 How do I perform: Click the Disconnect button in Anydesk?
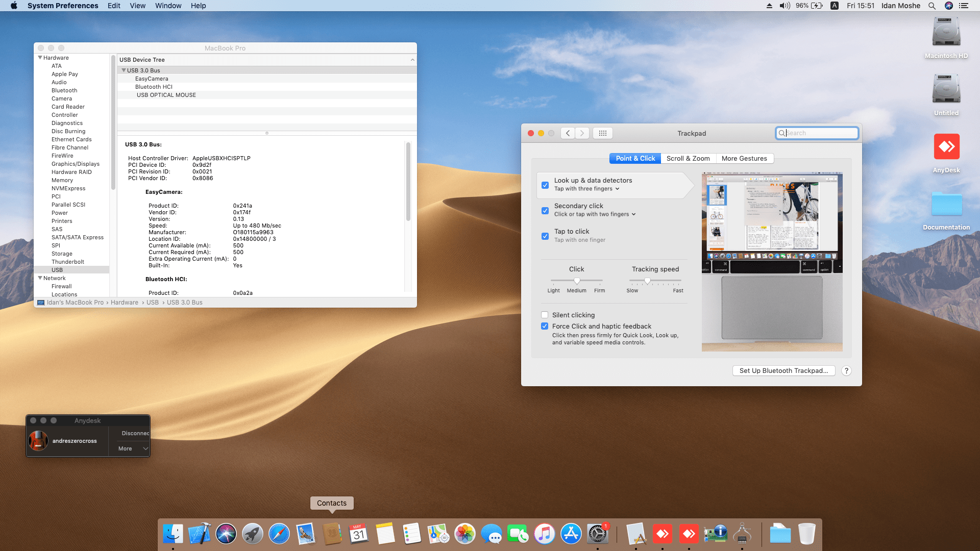135,433
